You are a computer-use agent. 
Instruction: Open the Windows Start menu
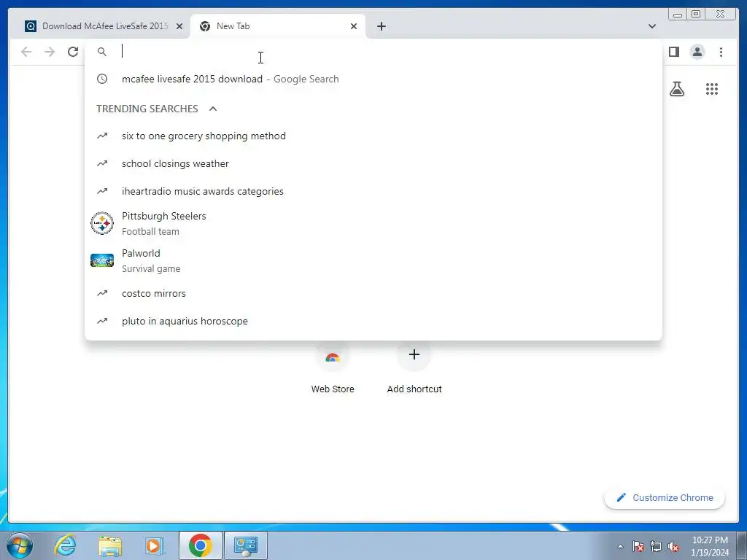coord(20,545)
